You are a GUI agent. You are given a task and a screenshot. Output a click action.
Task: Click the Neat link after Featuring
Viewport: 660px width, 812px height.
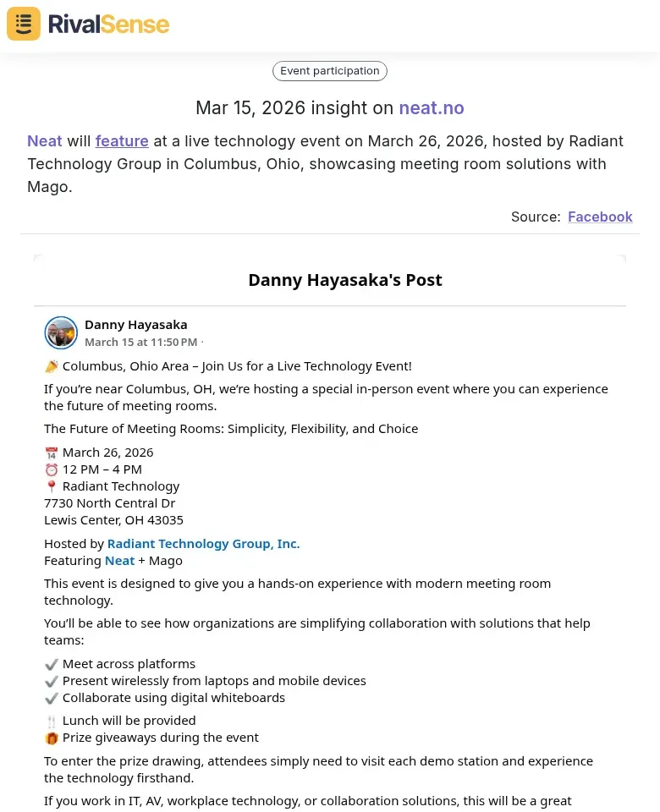(119, 560)
